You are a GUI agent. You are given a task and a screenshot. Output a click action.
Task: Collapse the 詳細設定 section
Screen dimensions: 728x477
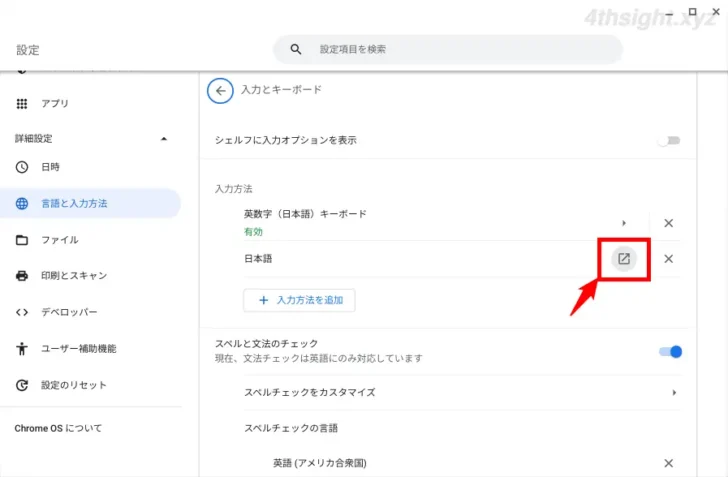[x=164, y=139]
